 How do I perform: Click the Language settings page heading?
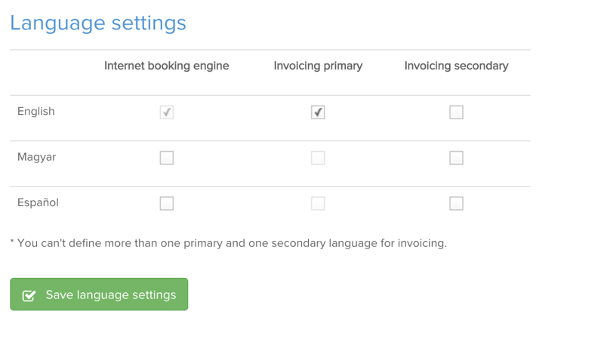click(x=98, y=23)
